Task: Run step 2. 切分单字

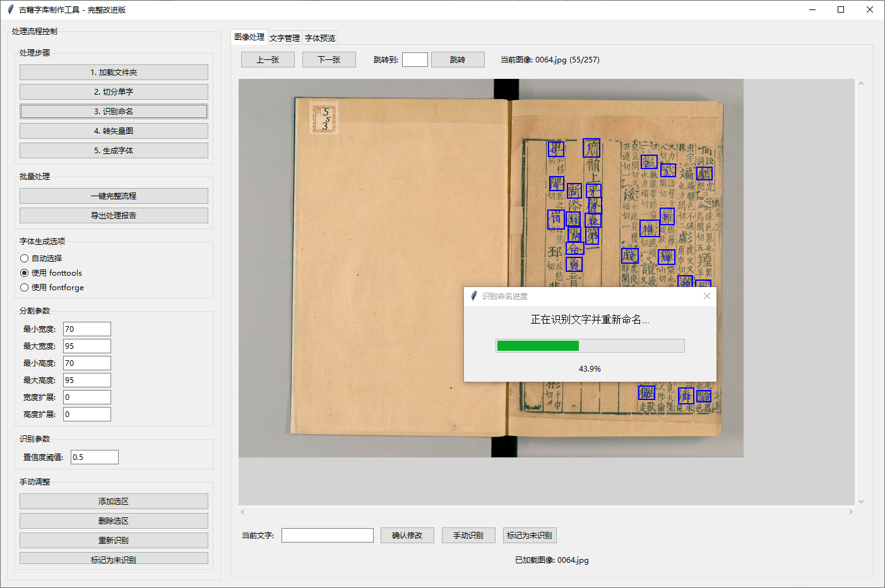Action: point(114,91)
